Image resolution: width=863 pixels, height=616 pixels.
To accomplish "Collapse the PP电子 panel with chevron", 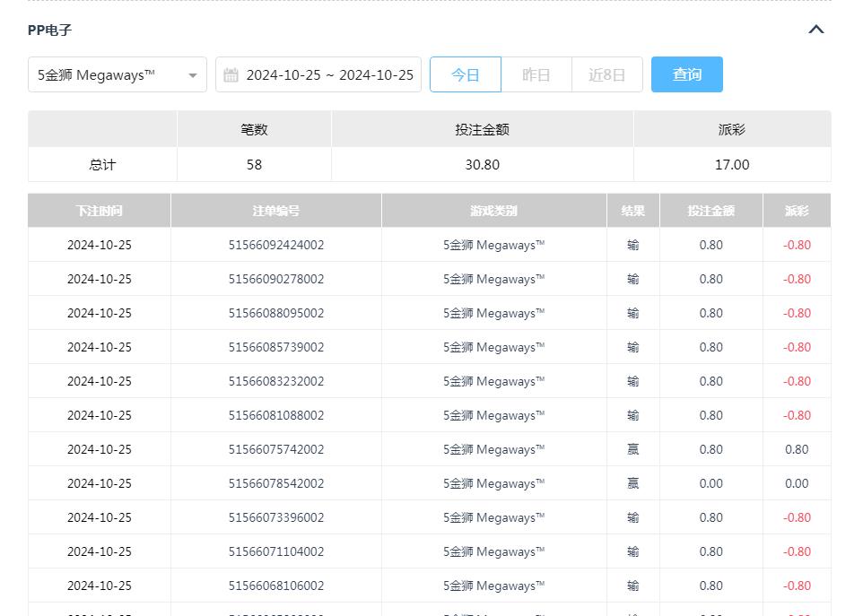I will tap(815, 29).
